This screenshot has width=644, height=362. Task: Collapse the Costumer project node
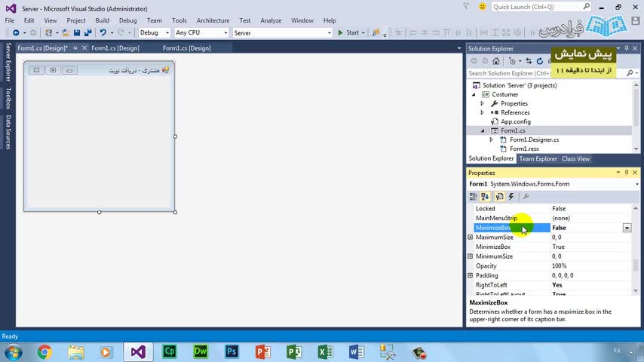point(474,94)
